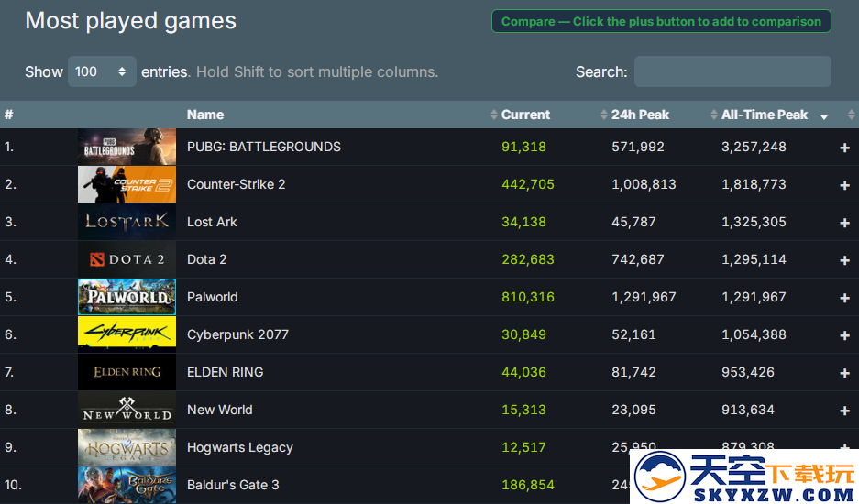
Task: Select PUBG current players value 91,318
Action: click(523, 147)
